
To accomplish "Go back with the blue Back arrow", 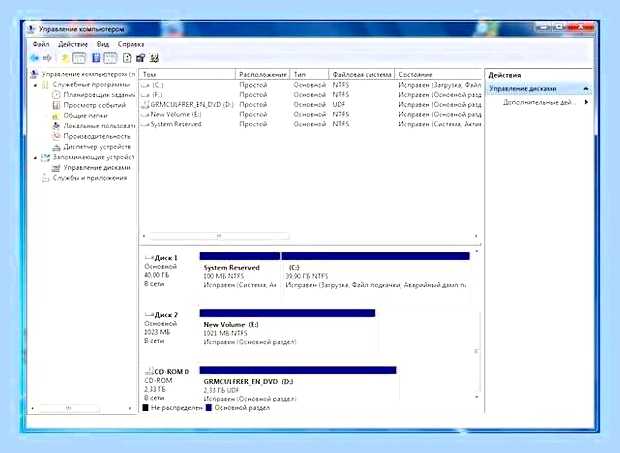I will [x=35, y=58].
